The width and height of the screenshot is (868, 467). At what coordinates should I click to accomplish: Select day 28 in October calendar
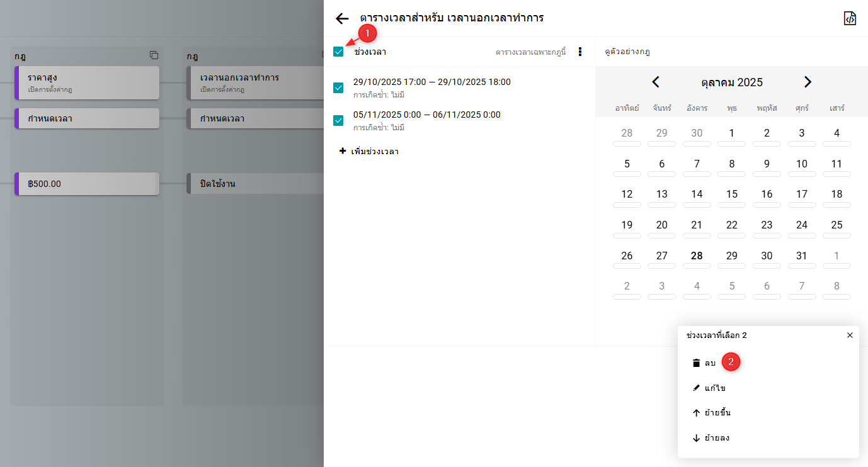coord(697,256)
